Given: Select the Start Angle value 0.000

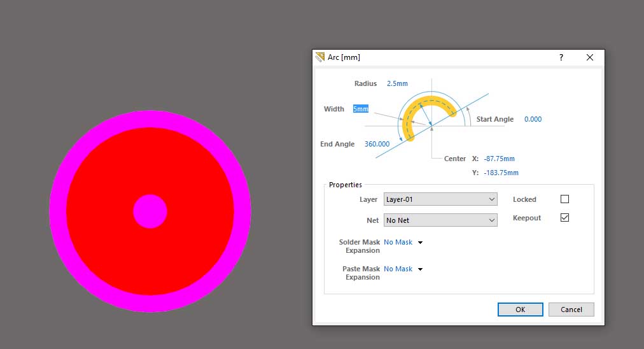Looking at the screenshot, I should point(533,119).
